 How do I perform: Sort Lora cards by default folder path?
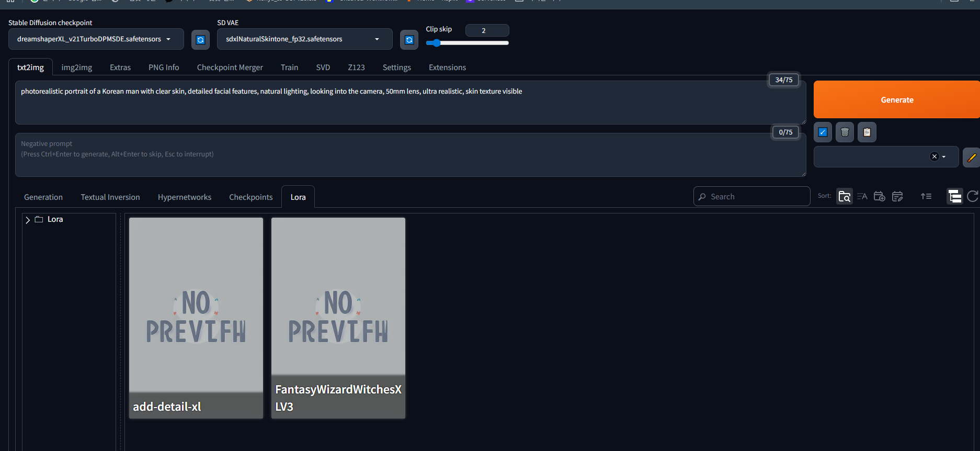tap(845, 196)
